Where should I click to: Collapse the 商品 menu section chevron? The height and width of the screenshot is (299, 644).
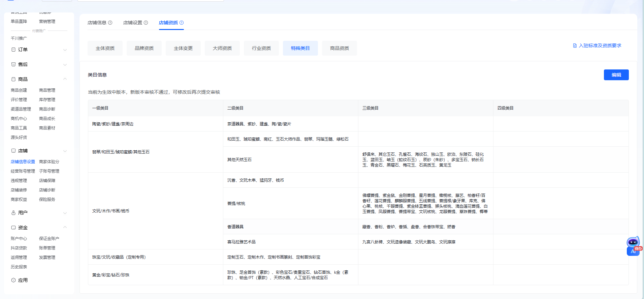click(65, 79)
